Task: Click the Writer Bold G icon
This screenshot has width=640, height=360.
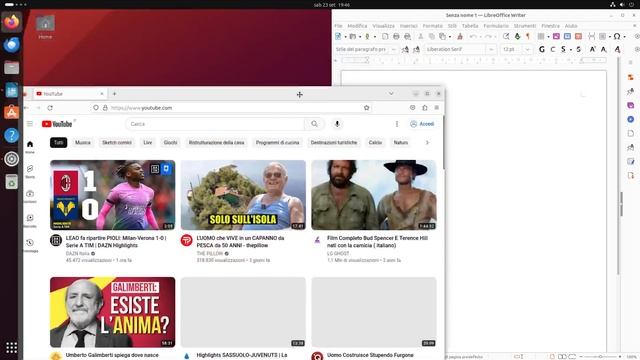Action: click(x=542, y=49)
